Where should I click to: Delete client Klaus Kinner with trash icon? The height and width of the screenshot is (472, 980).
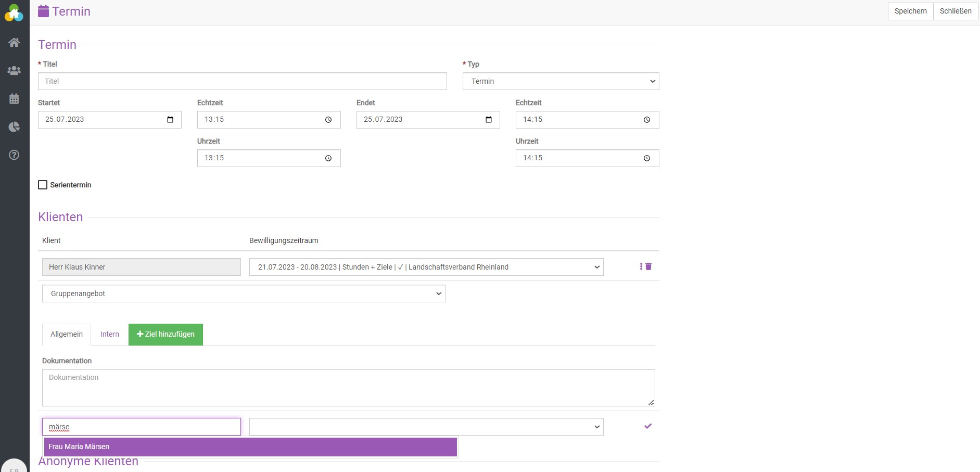tap(648, 266)
